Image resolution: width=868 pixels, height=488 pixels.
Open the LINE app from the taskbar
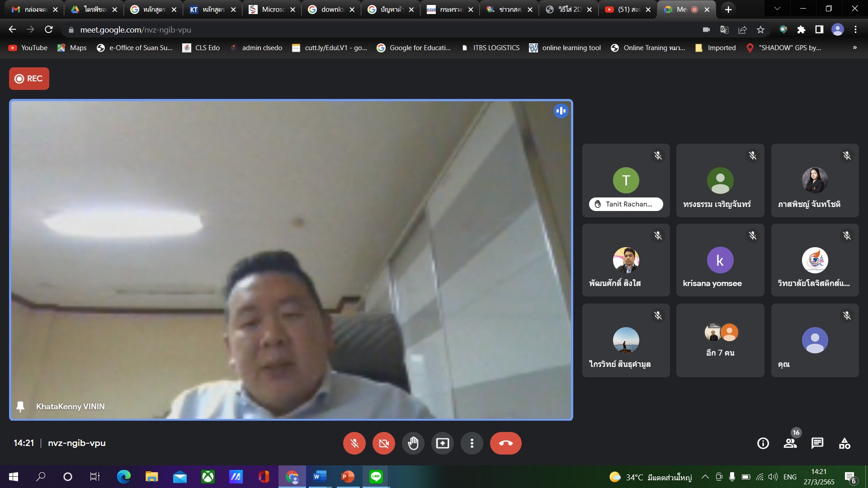376,477
